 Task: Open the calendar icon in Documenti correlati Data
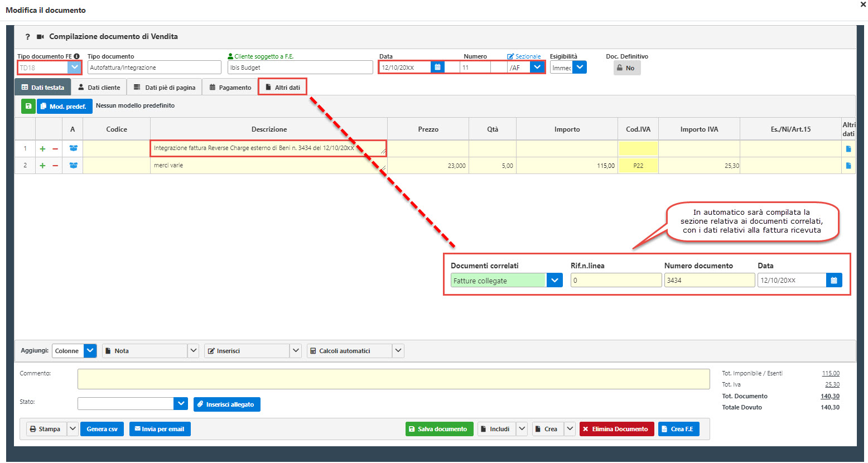click(x=834, y=281)
